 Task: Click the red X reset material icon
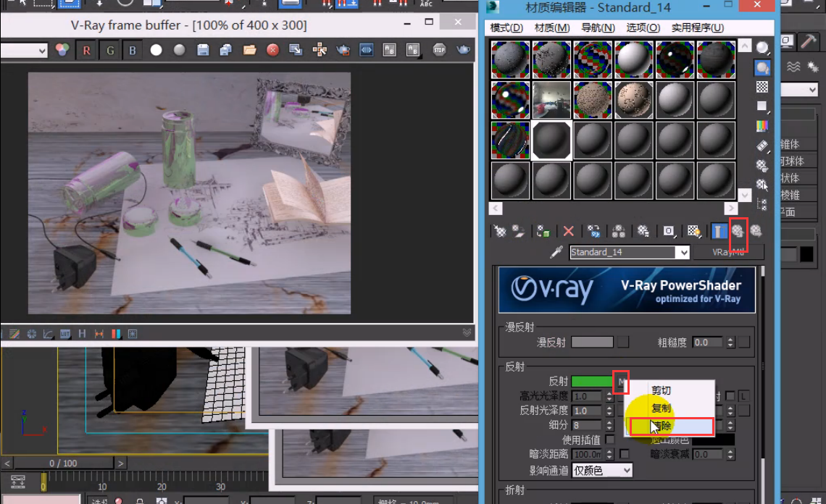point(568,231)
